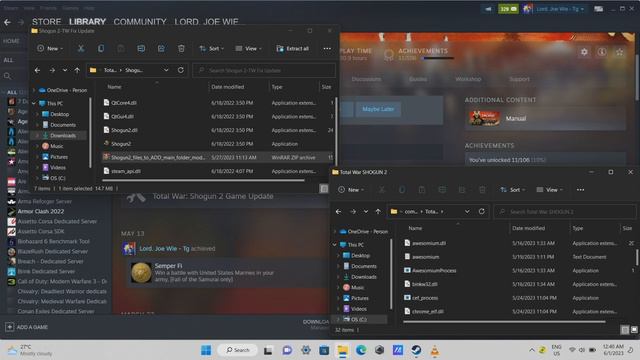Open three-dots menu in Total War SHOGUN 2 window
The width and height of the screenshot is (640, 360).
(580, 190)
